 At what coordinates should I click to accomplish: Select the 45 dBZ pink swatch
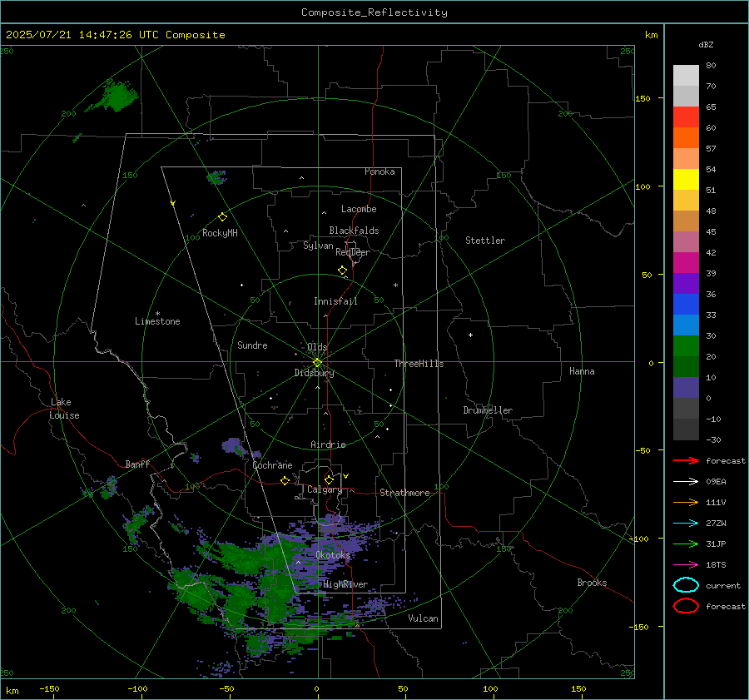click(x=686, y=241)
